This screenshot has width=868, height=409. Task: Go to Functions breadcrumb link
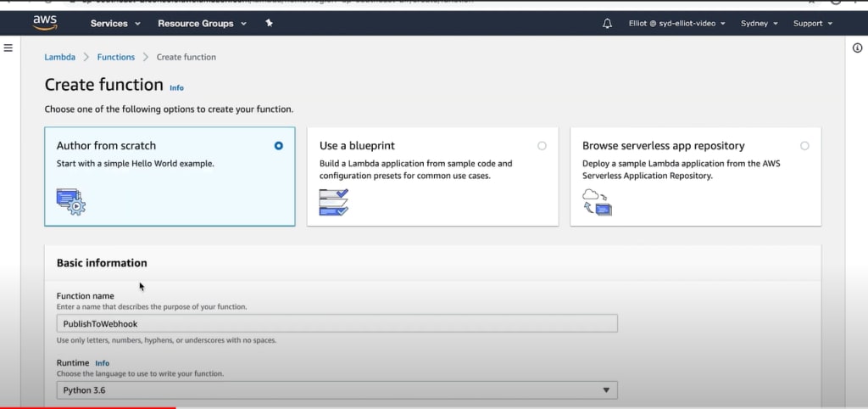[115, 57]
